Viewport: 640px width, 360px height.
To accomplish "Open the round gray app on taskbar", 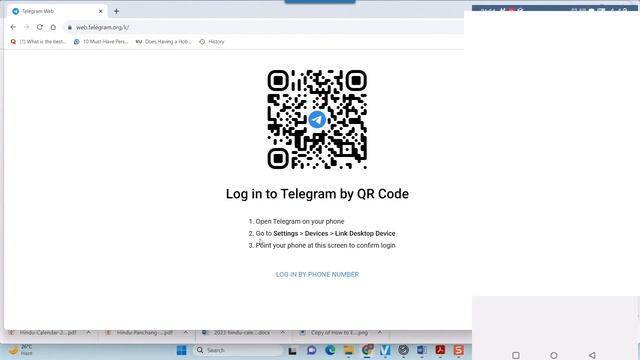I will tap(403, 350).
